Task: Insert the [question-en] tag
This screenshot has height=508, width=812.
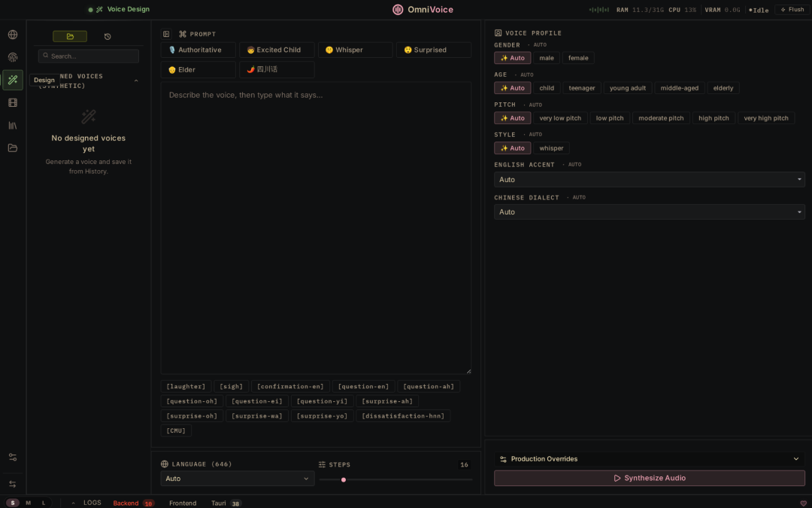Action: tap(364, 387)
